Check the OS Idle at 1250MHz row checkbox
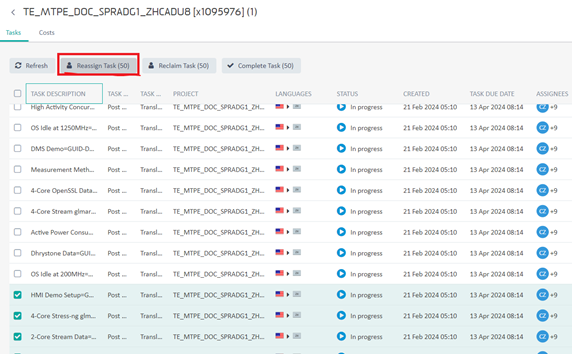The image size is (578, 361). click(x=17, y=128)
